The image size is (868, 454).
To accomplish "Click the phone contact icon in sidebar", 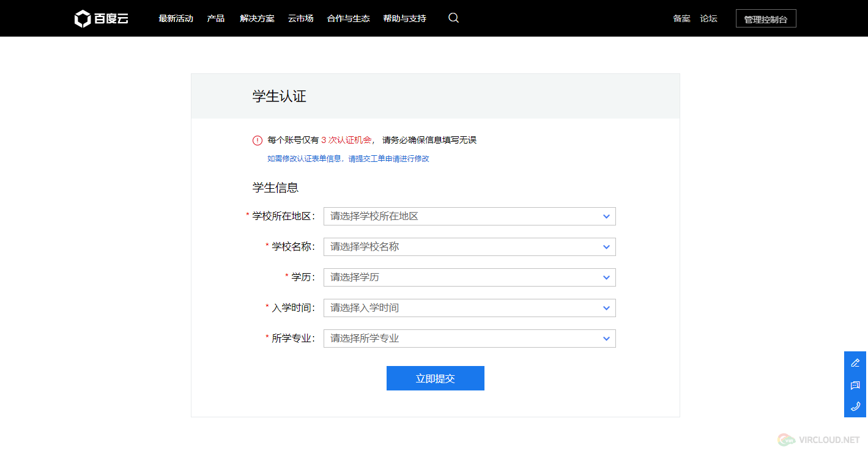I will [x=855, y=406].
